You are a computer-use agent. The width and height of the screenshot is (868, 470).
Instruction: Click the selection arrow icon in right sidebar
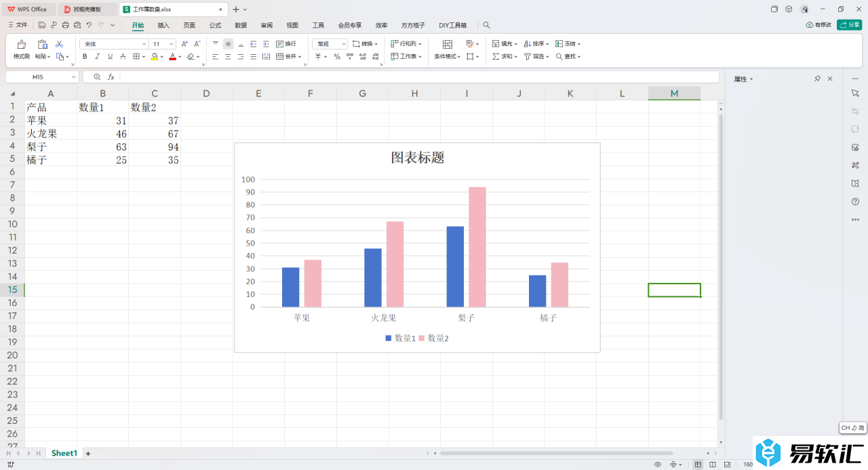(855, 92)
